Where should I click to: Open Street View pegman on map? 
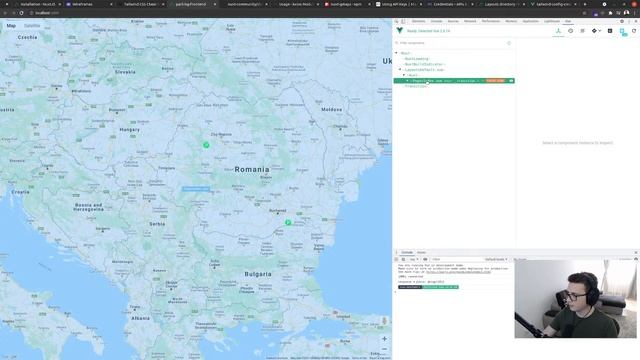(384, 321)
